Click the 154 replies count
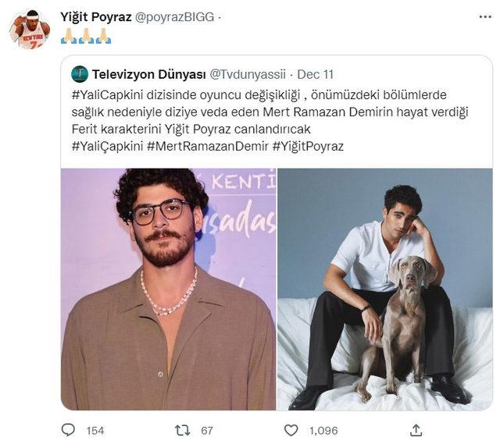This screenshot has height=448, width=500. [95, 430]
